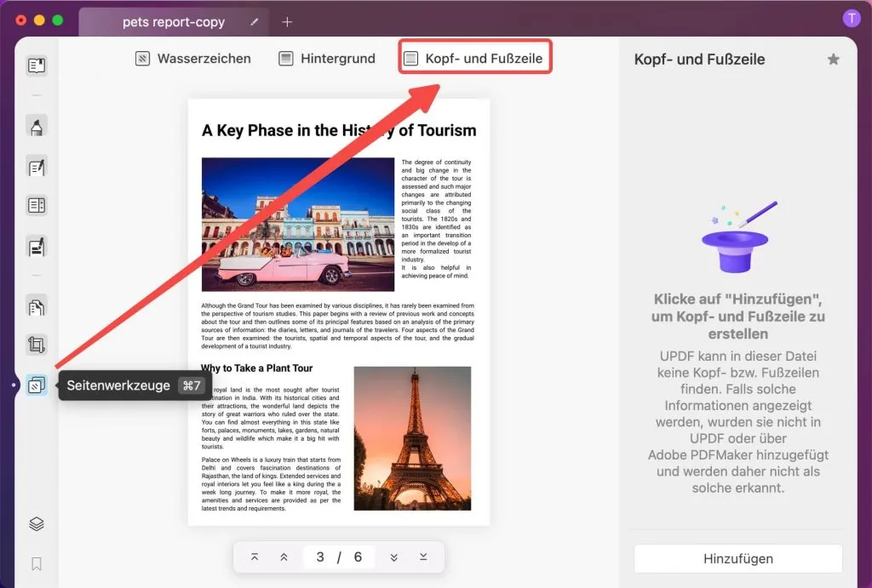Open the Reader mode icon in sidebar
872x588 pixels.
coord(37,66)
